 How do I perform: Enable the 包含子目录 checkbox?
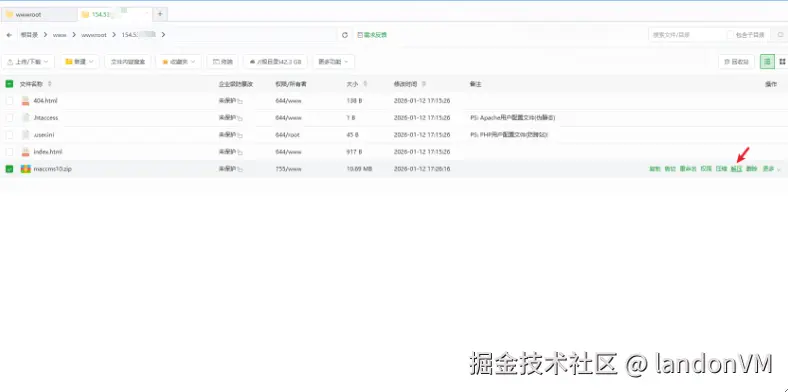point(730,35)
